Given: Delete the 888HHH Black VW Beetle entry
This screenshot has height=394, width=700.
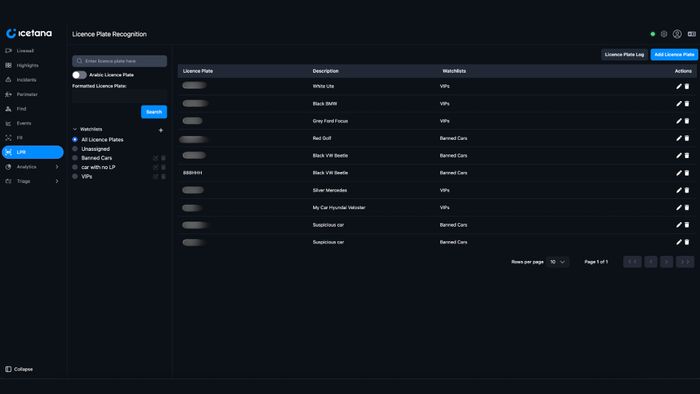Looking at the screenshot, I should click(x=687, y=173).
